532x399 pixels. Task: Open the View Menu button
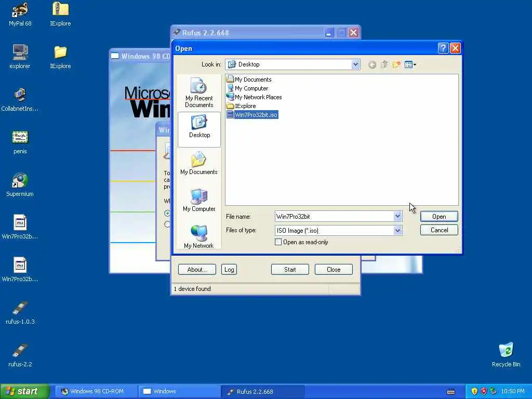tap(410, 64)
